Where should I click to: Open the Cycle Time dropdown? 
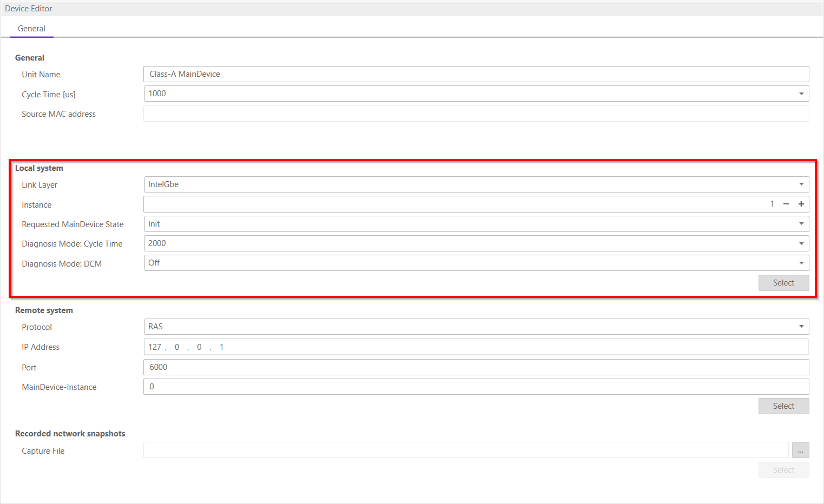[x=801, y=94]
